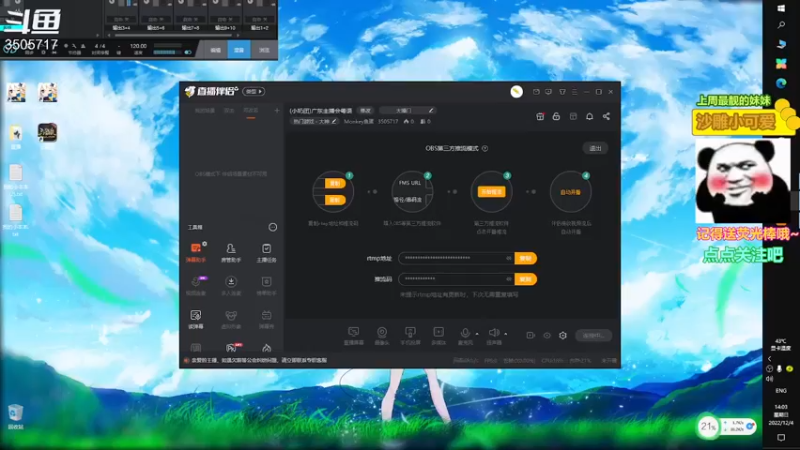Add a phone screen-cast source

[410, 335]
